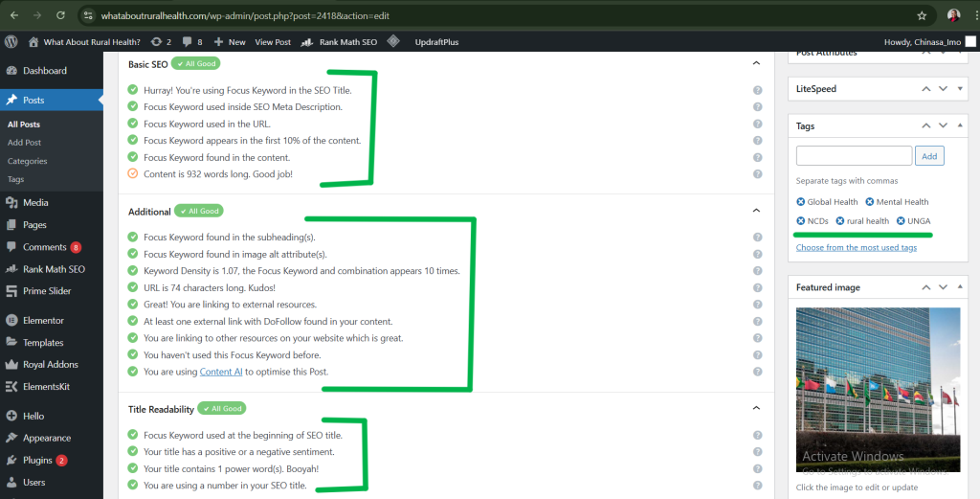Image resolution: width=980 pixels, height=499 pixels.
Task: Remove the Global Health tag
Action: click(801, 202)
